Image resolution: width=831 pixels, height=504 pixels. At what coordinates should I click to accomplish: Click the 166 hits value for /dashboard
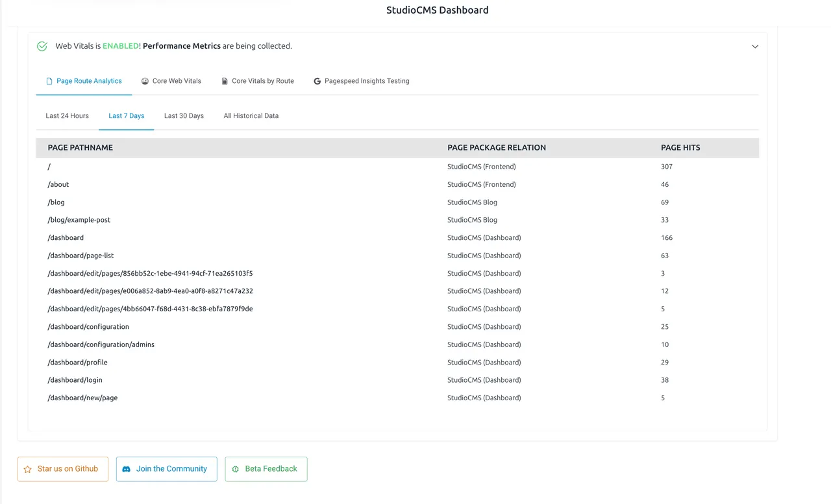pyautogui.click(x=667, y=238)
